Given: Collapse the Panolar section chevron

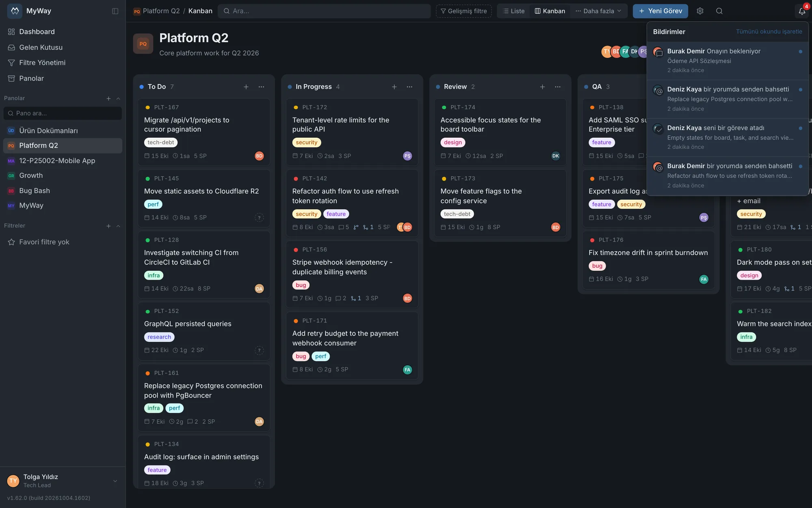Looking at the screenshot, I should pos(118,98).
